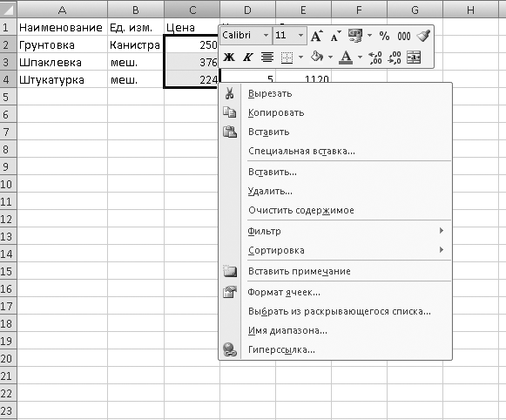This screenshot has width=506, height=420.
Task: Click merge and center icon
Action: click(x=414, y=58)
